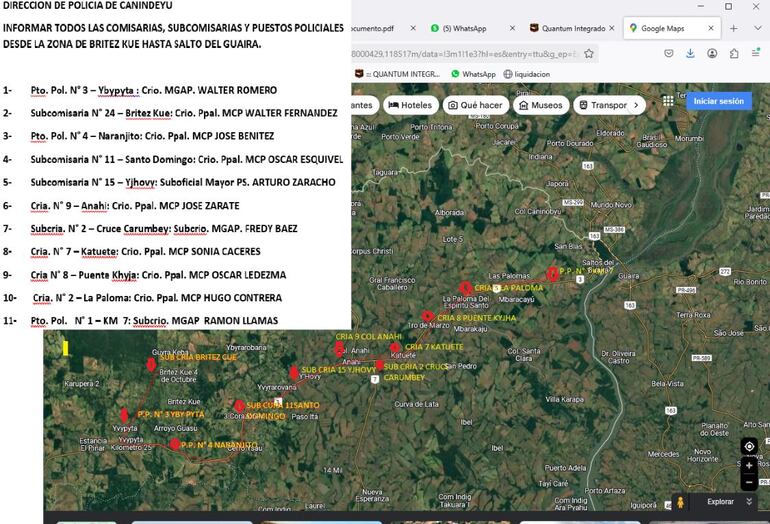Open the browser extensions icon
This screenshot has height=524, width=770.
click(x=734, y=53)
